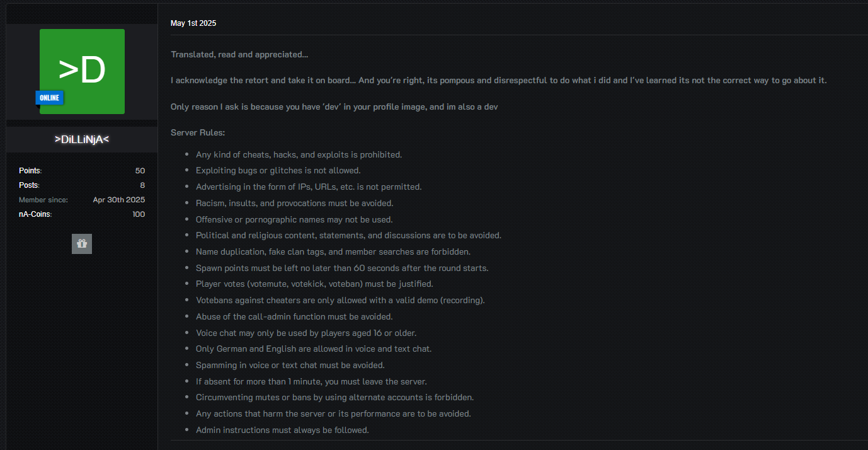The image size is (868, 450).
Task: Click the nA-Coins value 100
Action: pos(138,214)
